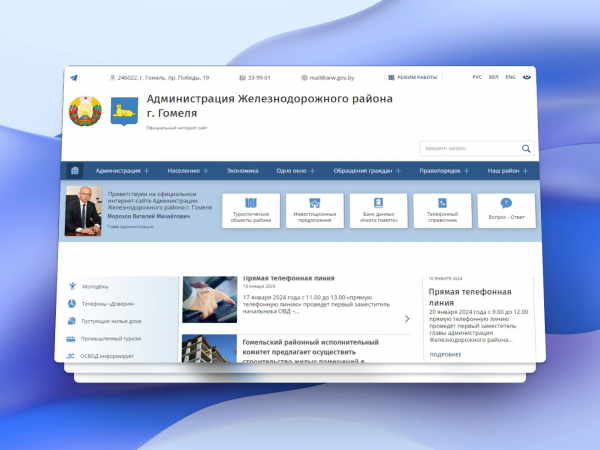Open Гомельский районный исполнительный комитет news
Screen dimensions: 600x450
(x=310, y=352)
